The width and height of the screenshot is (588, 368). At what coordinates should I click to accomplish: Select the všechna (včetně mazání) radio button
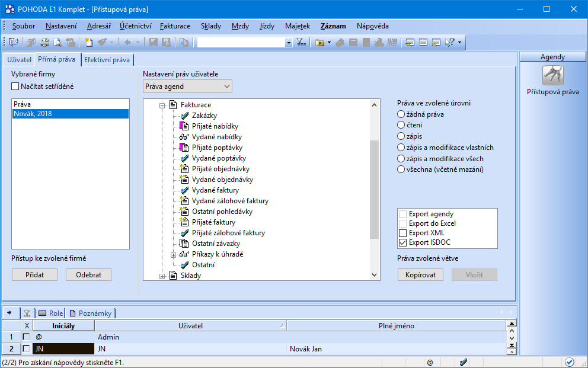click(x=401, y=169)
